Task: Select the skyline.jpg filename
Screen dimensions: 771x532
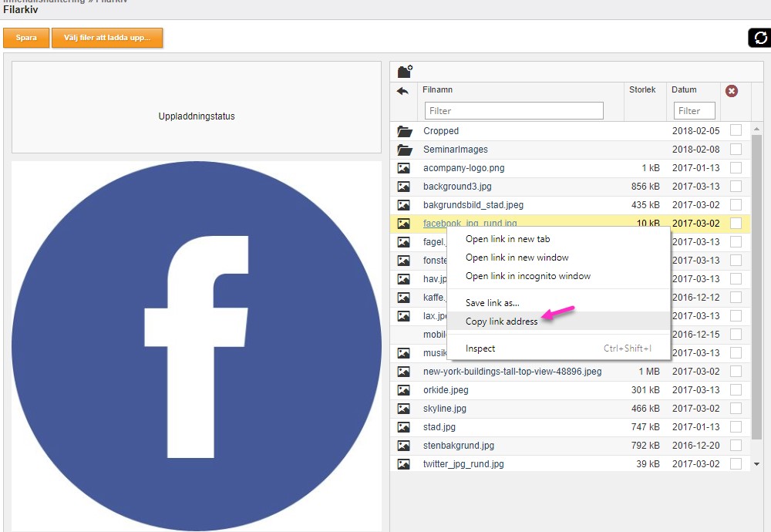Action: (445, 409)
